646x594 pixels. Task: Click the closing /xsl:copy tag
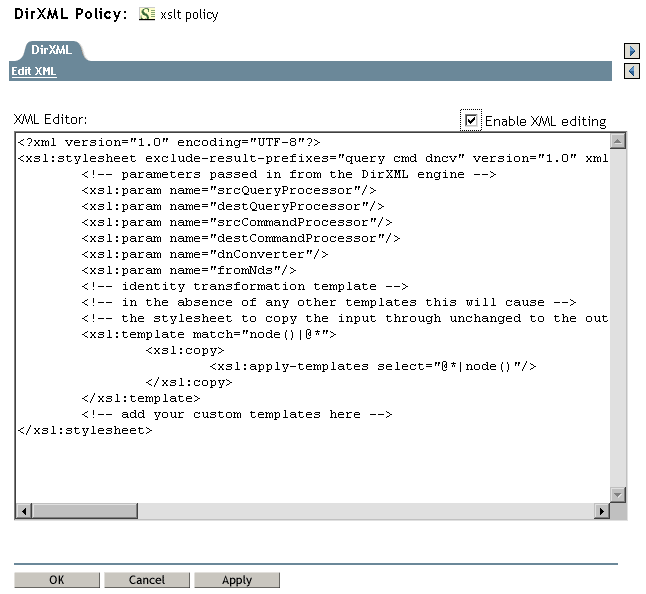click(189, 383)
